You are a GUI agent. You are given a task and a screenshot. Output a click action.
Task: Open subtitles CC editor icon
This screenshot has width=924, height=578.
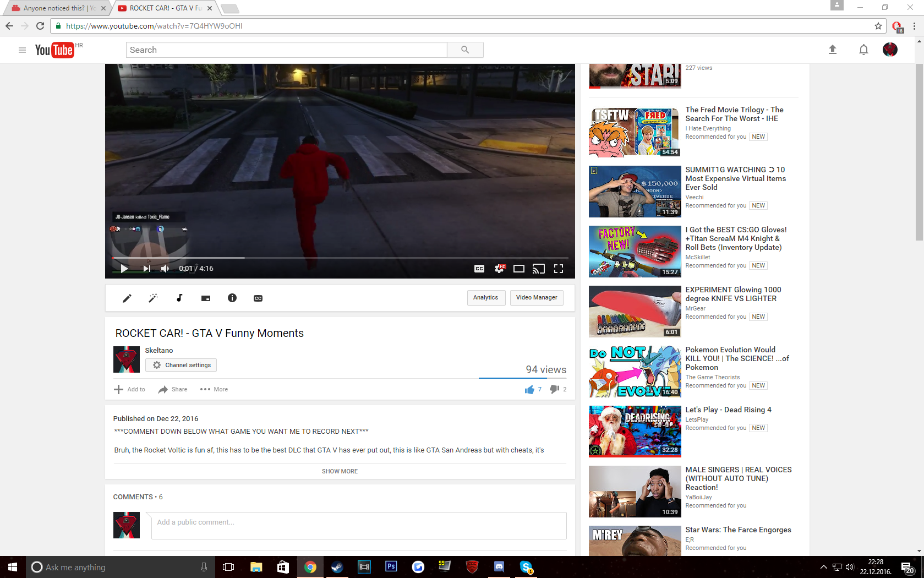coord(258,298)
